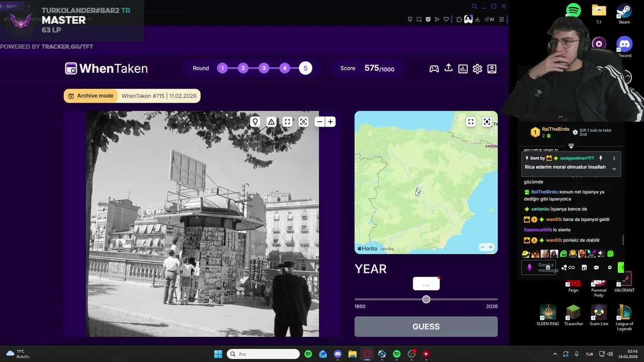The width and height of the screenshot is (644, 362).
Task: Click the year value input box
Action: click(x=426, y=284)
